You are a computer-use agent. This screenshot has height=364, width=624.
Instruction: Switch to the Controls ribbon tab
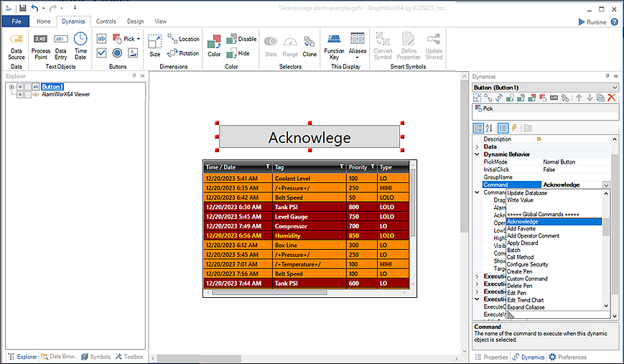(x=106, y=22)
